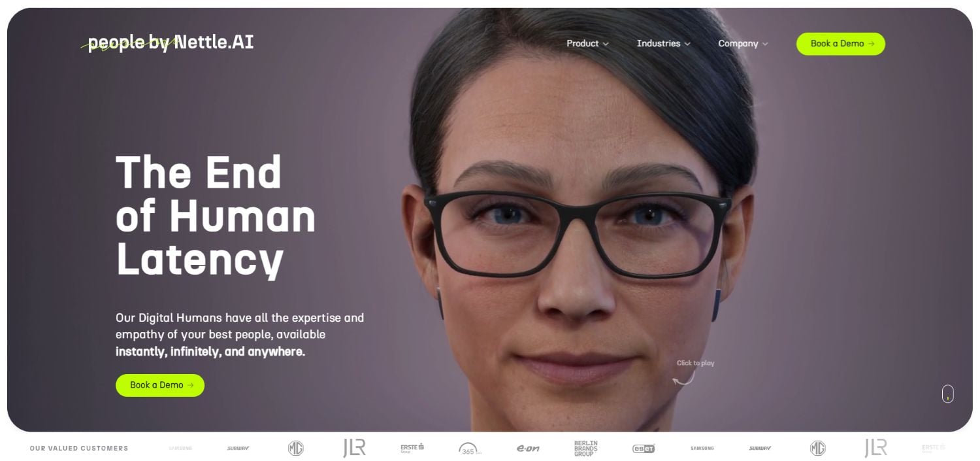980x461 pixels.
Task: Click the first Subway customer logo
Action: pos(238,448)
